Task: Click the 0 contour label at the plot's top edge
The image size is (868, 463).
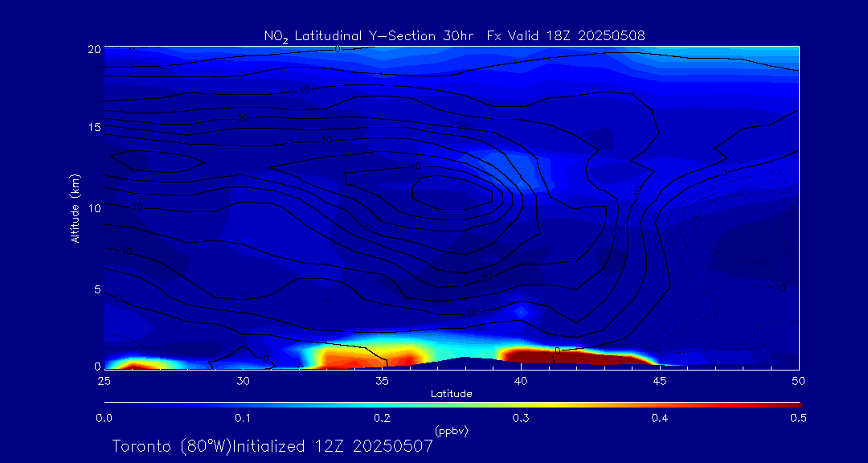Action: pos(338,49)
